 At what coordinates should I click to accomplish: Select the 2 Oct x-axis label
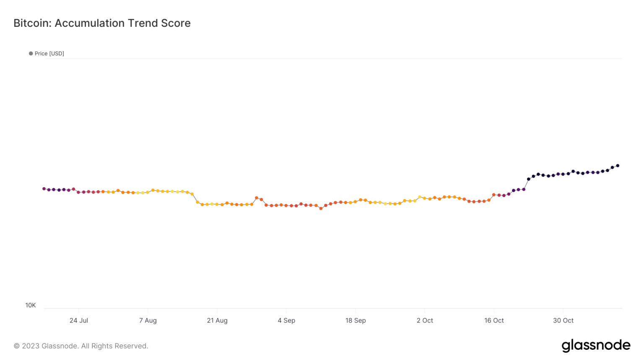[425, 321]
